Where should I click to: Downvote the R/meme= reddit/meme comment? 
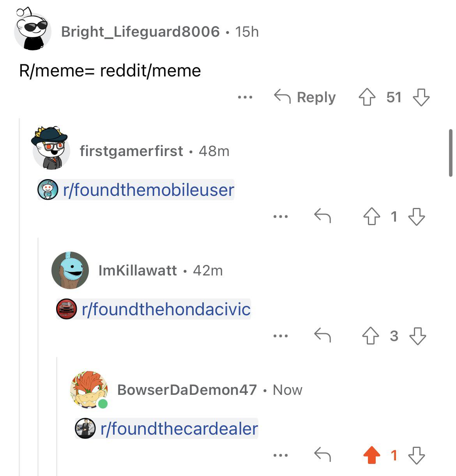[x=421, y=97]
